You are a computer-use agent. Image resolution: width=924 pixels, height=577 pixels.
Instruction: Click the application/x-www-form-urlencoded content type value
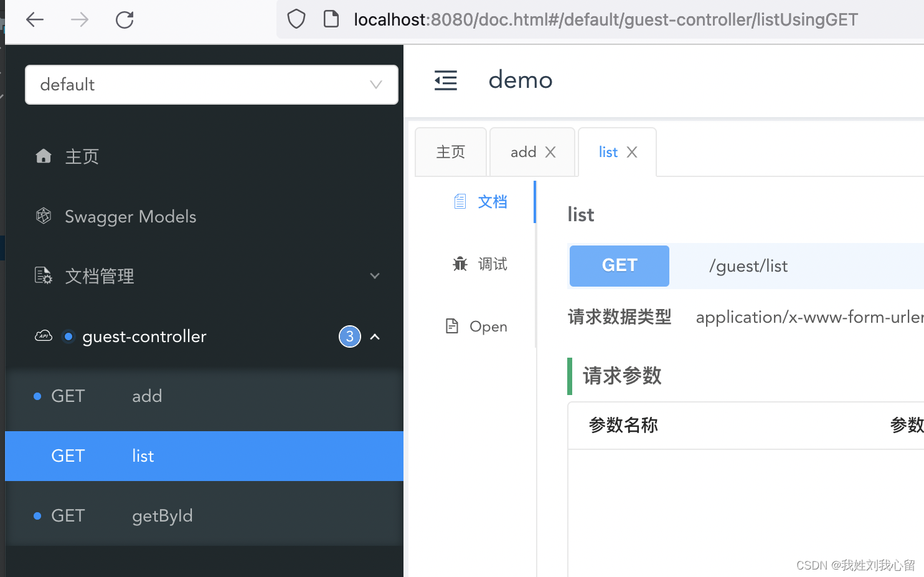tap(809, 317)
